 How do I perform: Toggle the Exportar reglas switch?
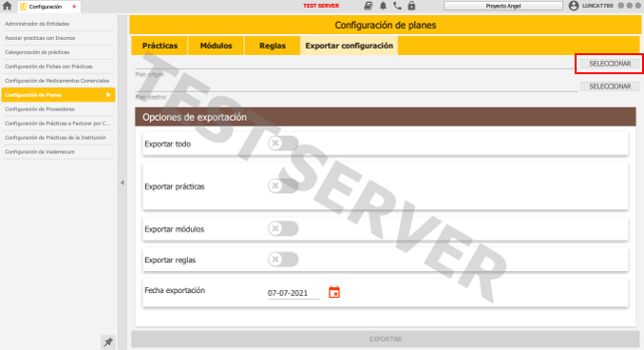(x=283, y=260)
